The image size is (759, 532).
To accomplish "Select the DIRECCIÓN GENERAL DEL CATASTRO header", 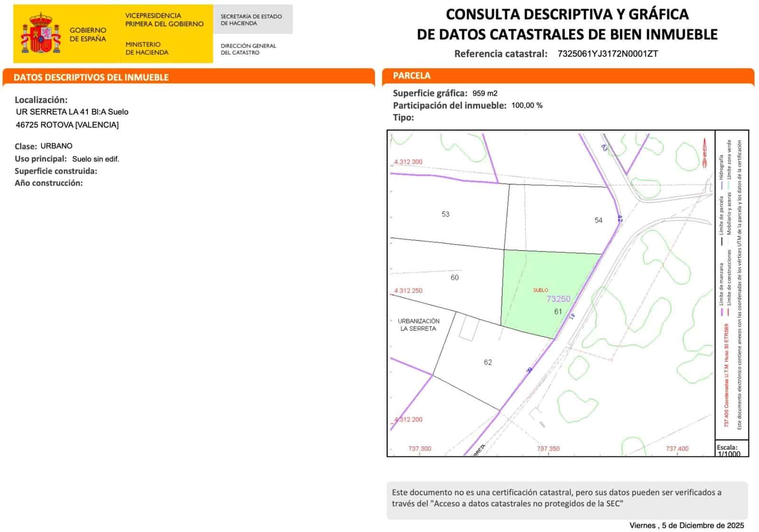I will pyautogui.click(x=248, y=49).
